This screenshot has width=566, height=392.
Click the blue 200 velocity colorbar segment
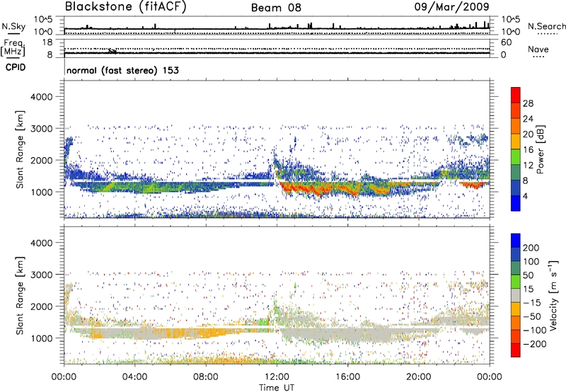(516, 241)
